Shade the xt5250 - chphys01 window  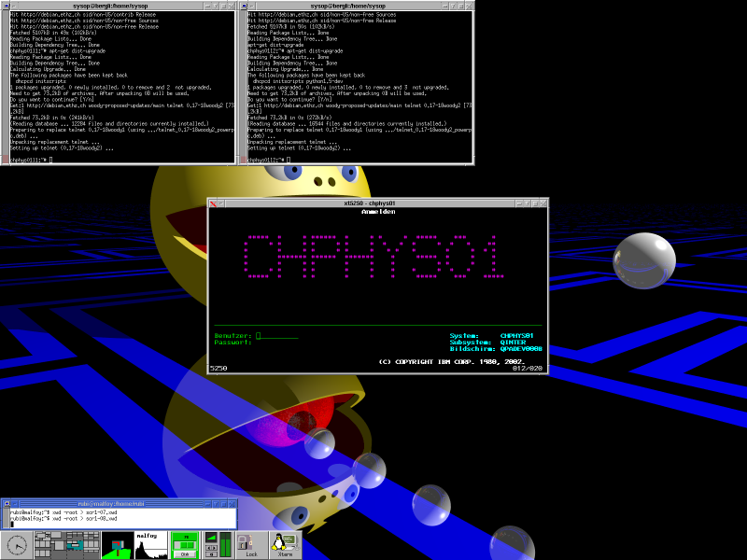tap(528, 203)
